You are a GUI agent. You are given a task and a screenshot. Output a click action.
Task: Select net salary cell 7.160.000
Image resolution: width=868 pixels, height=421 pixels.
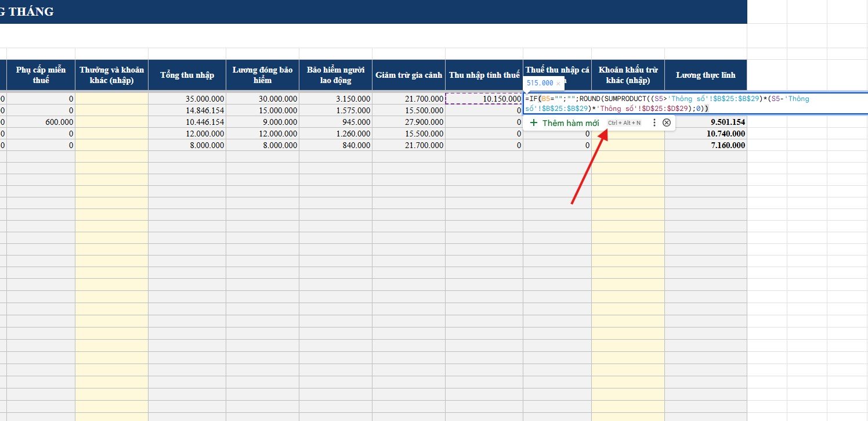(x=706, y=145)
